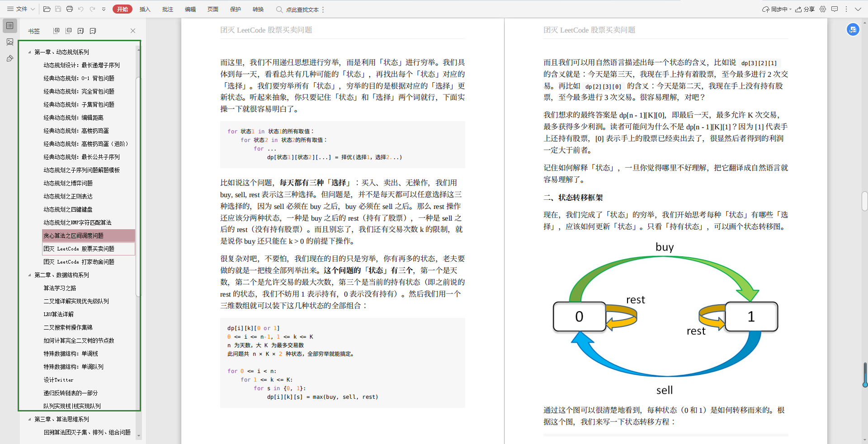Collapse the ribbon with the chevron icon
868x444 pixels.
pos(858,9)
